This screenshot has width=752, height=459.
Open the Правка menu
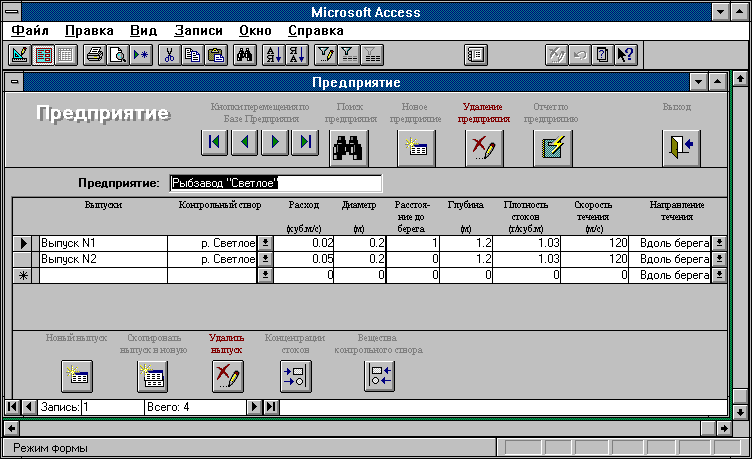point(88,30)
